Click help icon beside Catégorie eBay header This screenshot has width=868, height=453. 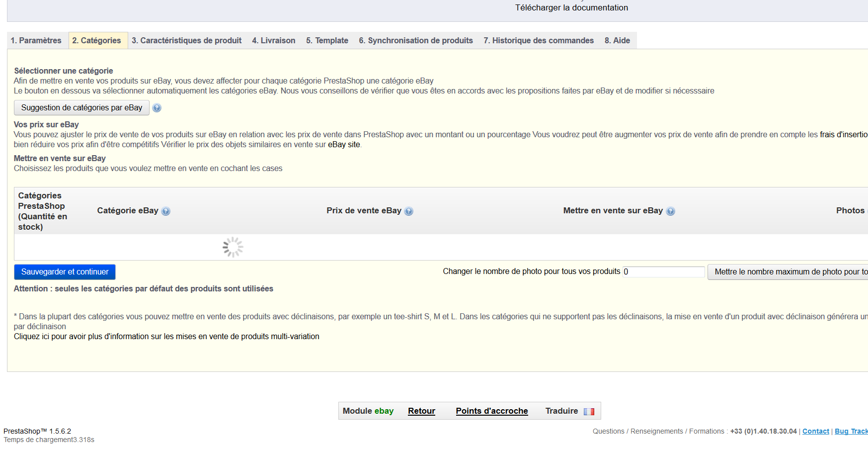(x=166, y=211)
